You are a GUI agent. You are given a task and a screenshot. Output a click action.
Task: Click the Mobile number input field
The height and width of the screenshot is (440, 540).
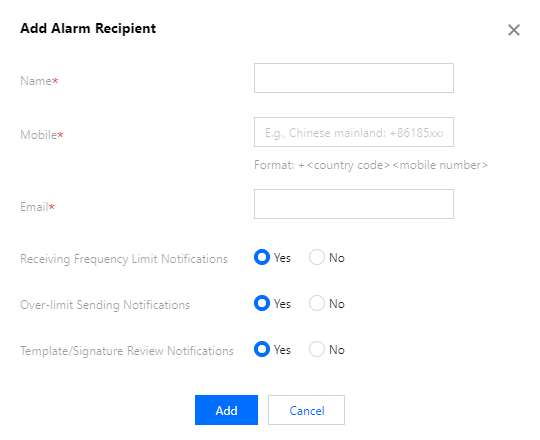[x=354, y=132]
